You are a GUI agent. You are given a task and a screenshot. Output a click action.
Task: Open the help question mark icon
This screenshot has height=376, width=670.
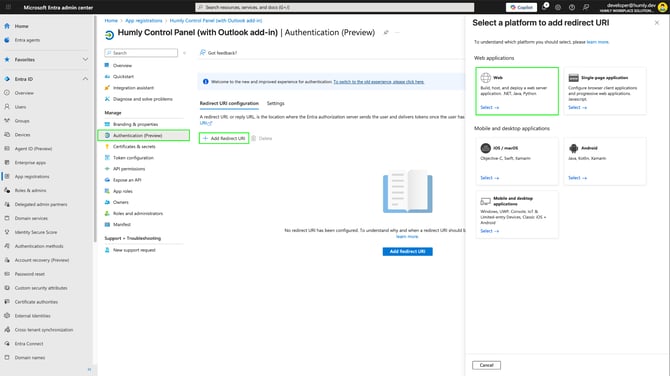(572, 7)
